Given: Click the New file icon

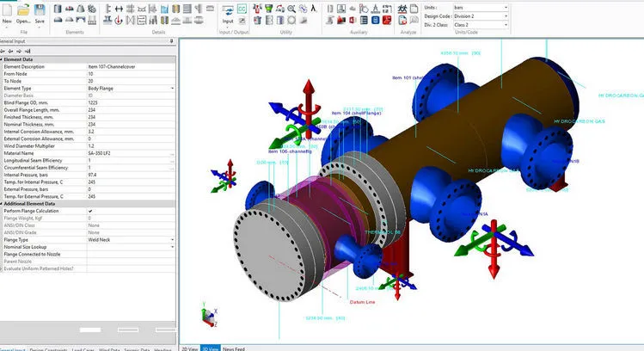Looking at the screenshot, I should (7, 9).
